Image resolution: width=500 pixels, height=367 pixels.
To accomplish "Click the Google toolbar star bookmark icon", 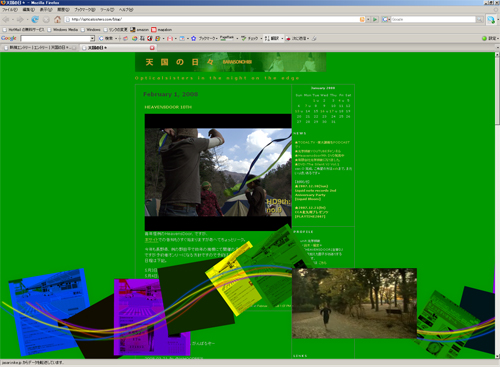I will [x=193, y=38].
